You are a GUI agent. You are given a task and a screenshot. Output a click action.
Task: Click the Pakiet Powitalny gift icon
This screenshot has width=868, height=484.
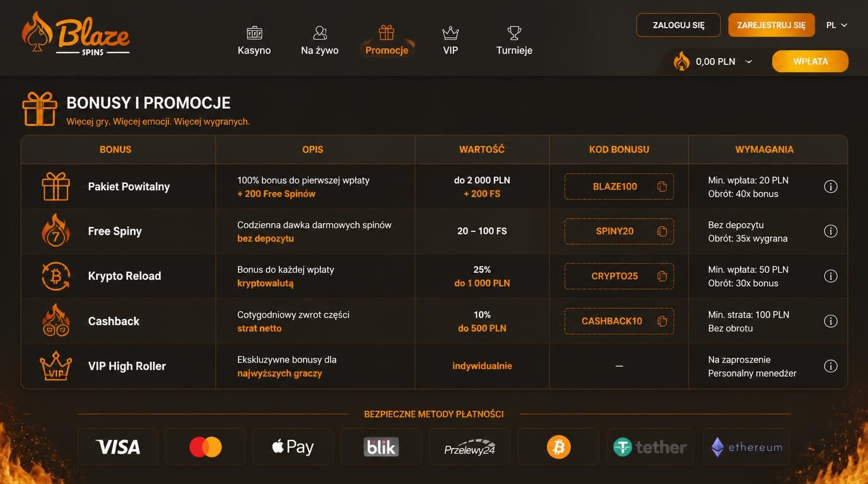pyautogui.click(x=56, y=186)
